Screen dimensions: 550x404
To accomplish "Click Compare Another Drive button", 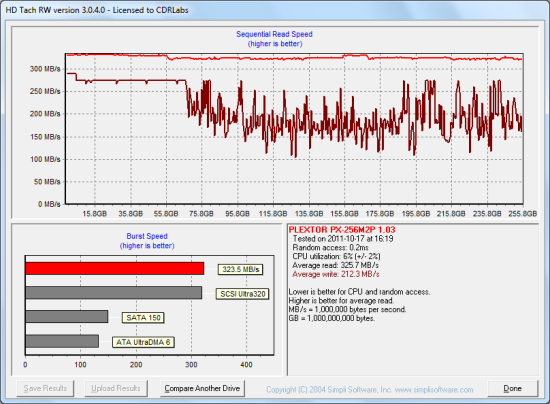I will click(x=202, y=389).
